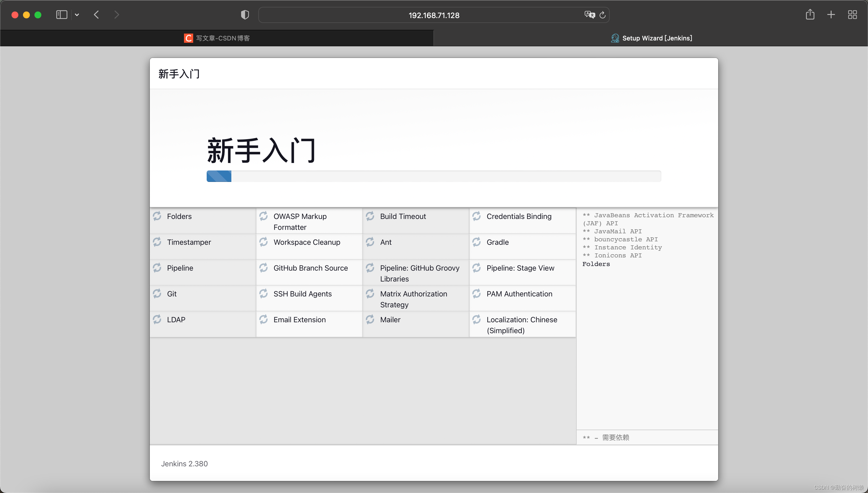The image size is (868, 493).
Task: Click the spinner icon for Credentials Binding
Action: [476, 216]
